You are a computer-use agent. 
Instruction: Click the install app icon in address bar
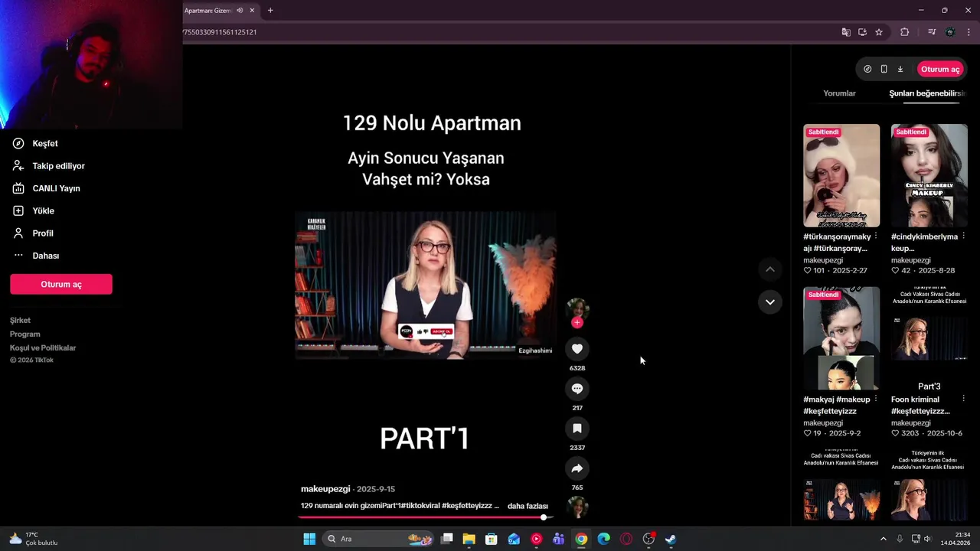click(x=862, y=32)
